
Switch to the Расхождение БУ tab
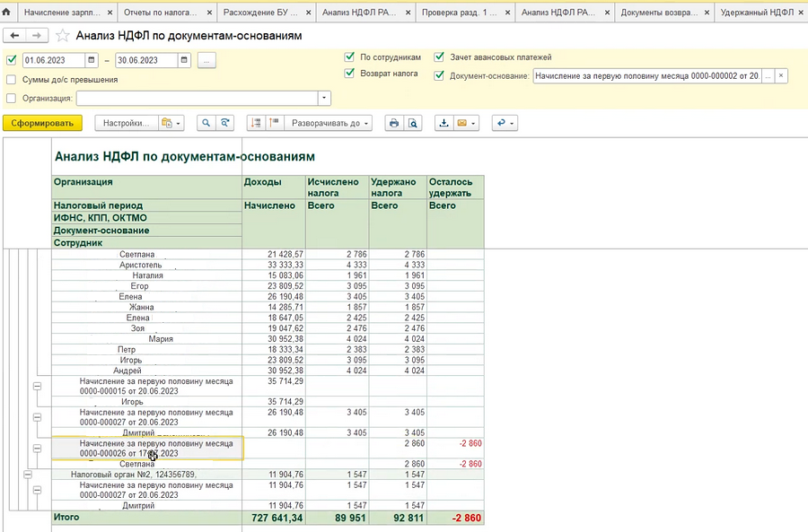(260, 13)
